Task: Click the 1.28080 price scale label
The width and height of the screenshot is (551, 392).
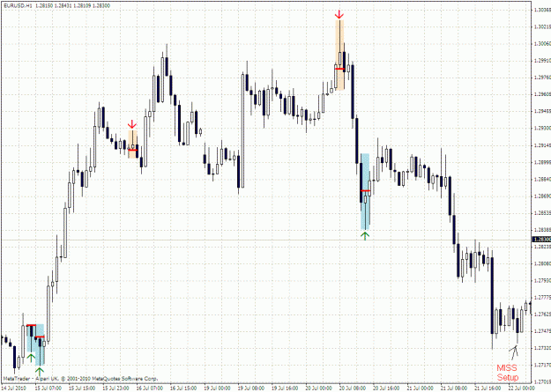Action: tap(542, 263)
